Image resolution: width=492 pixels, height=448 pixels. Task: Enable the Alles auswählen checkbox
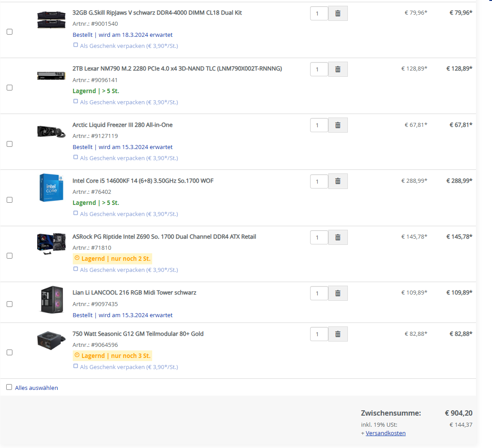point(9,387)
